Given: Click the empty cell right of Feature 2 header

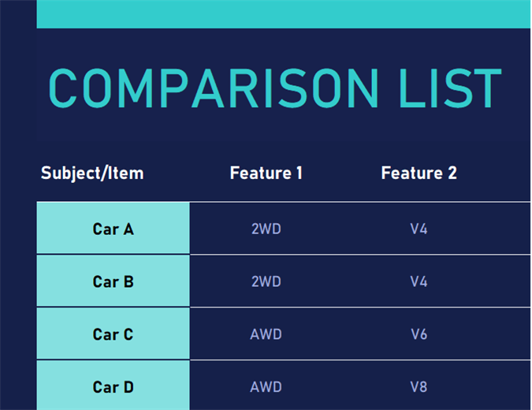Looking at the screenshot, I should click(x=504, y=173).
